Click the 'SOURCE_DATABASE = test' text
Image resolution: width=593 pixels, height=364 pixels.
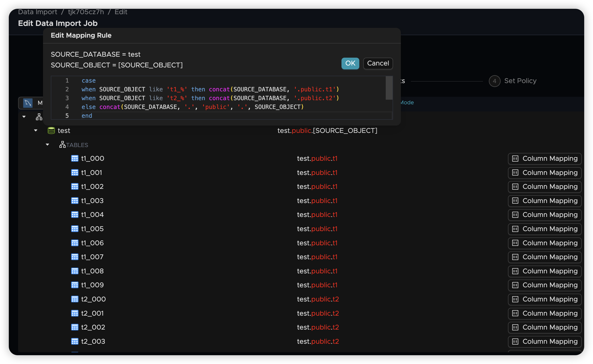tap(96, 54)
